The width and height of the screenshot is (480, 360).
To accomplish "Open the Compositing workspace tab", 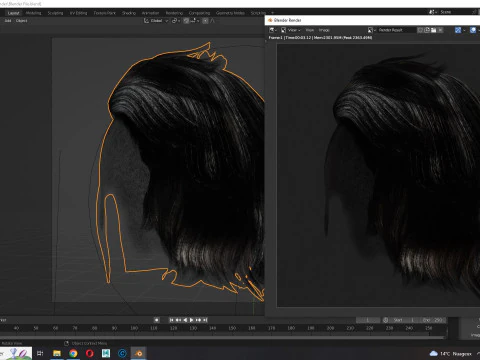I will click(199, 13).
